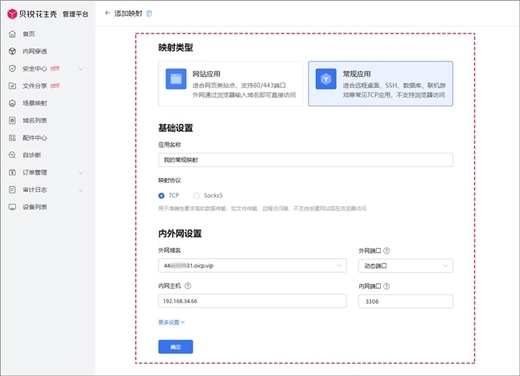Open 首页 via its home icon
Screen dimensions: 520x376
(12, 34)
